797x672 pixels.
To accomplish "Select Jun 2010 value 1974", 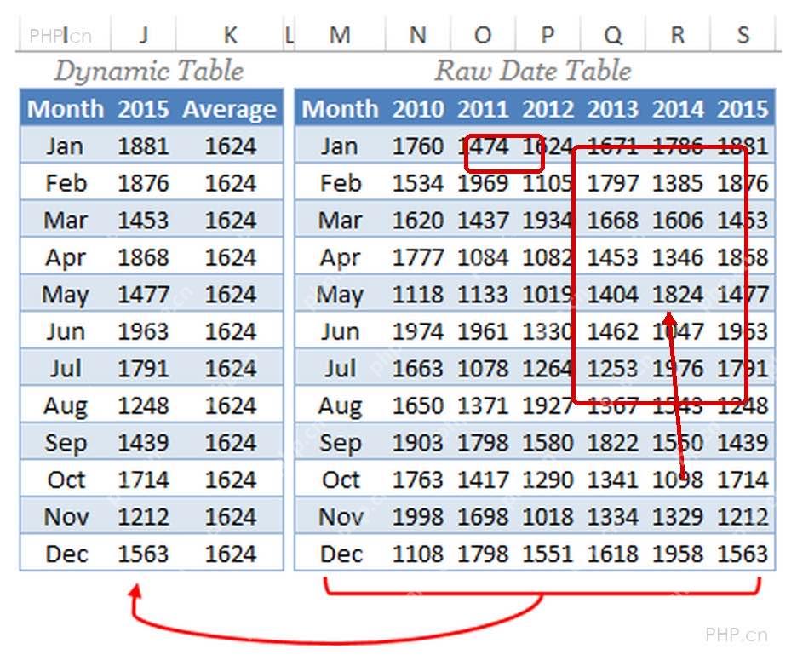I will [x=418, y=331].
